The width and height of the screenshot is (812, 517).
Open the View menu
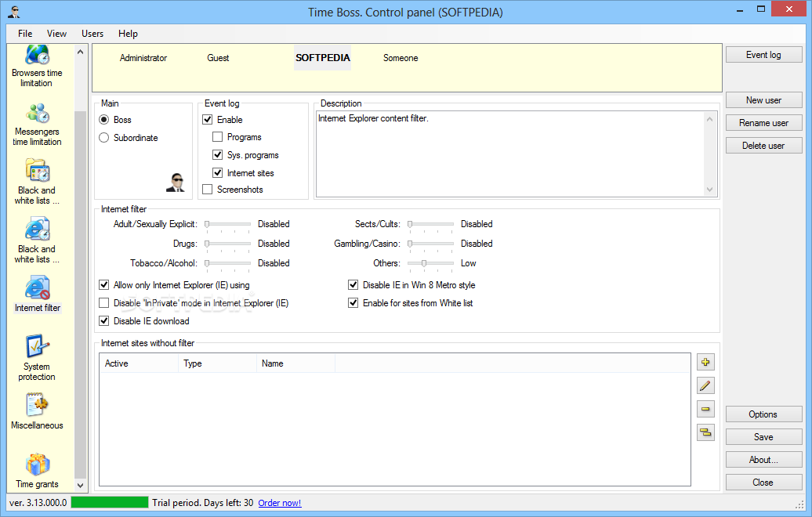pos(56,34)
